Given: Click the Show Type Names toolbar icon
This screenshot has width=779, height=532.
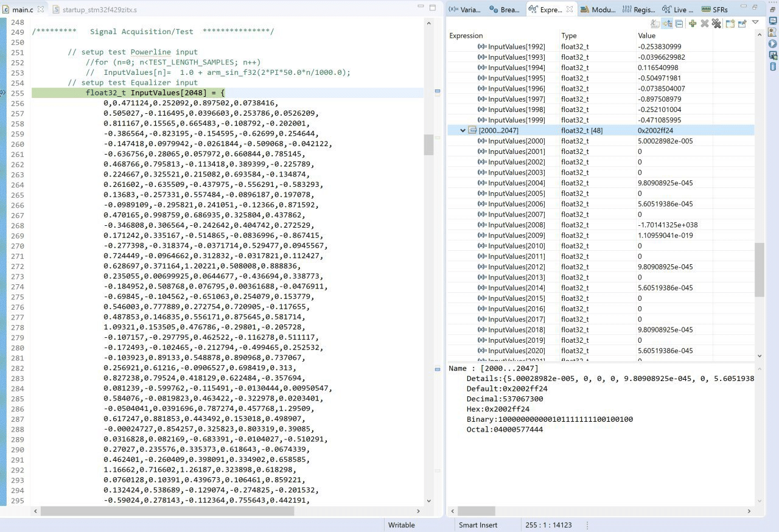Looking at the screenshot, I should point(655,24).
